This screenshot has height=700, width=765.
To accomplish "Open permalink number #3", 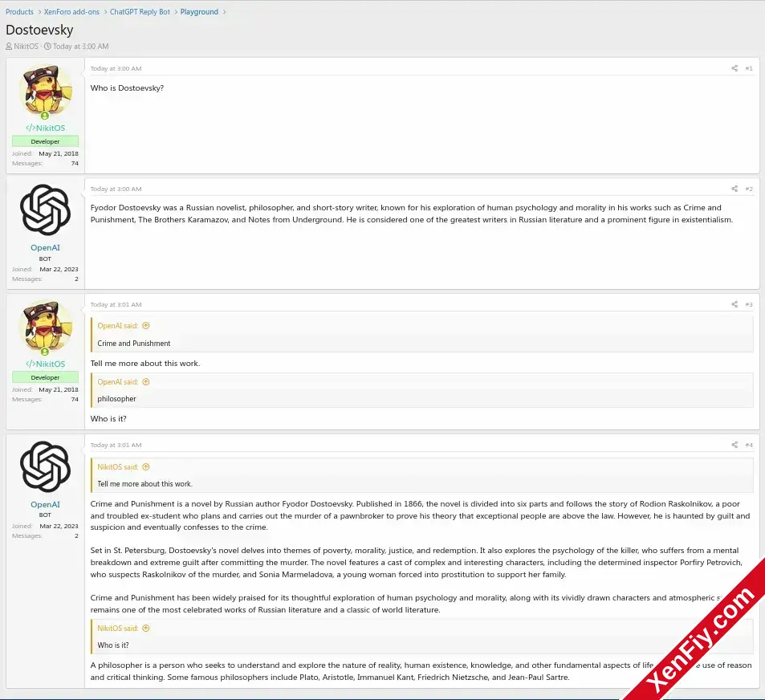I will [749, 304].
